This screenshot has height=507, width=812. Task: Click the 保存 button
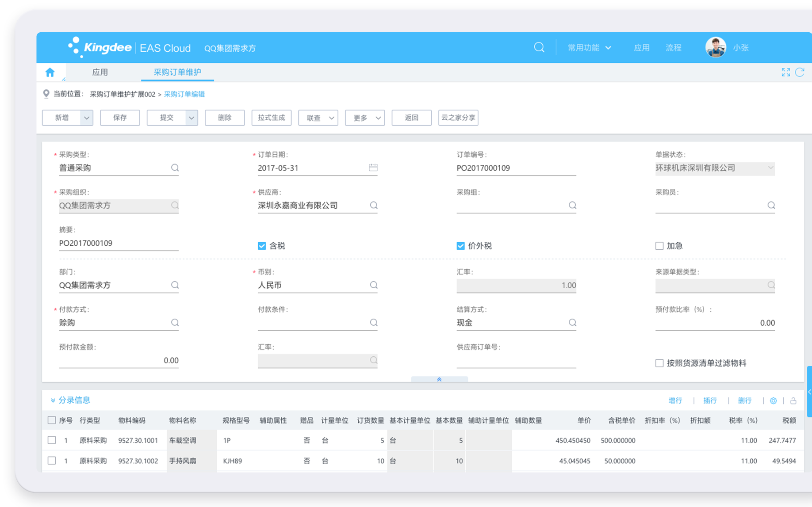(x=120, y=118)
